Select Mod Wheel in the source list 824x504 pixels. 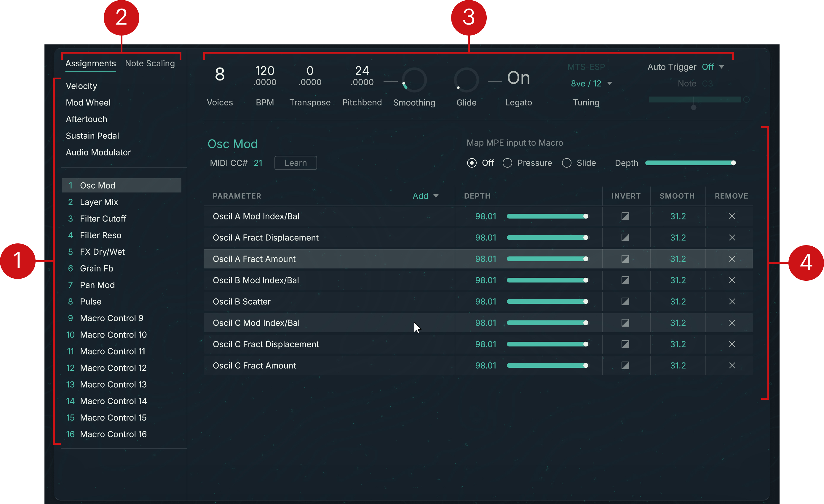pos(88,102)
